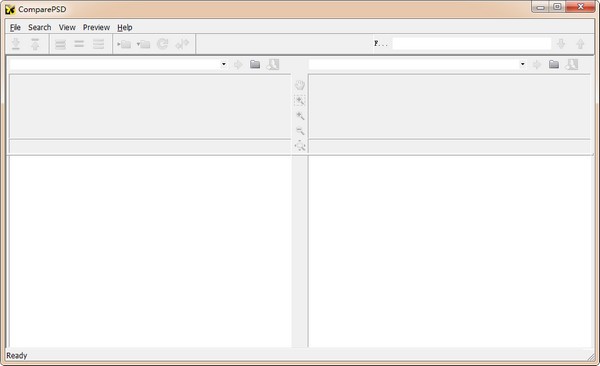The height and width of the screenshot is (366, 600).
Task: Click the left pane browse folder icon
Action: [x=255, y=64]
